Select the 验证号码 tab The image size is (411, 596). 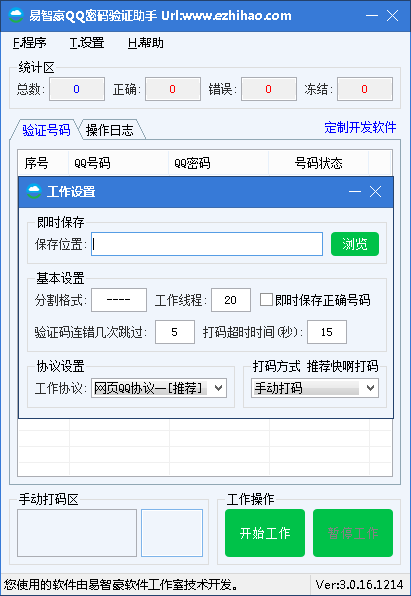(46, 130)
